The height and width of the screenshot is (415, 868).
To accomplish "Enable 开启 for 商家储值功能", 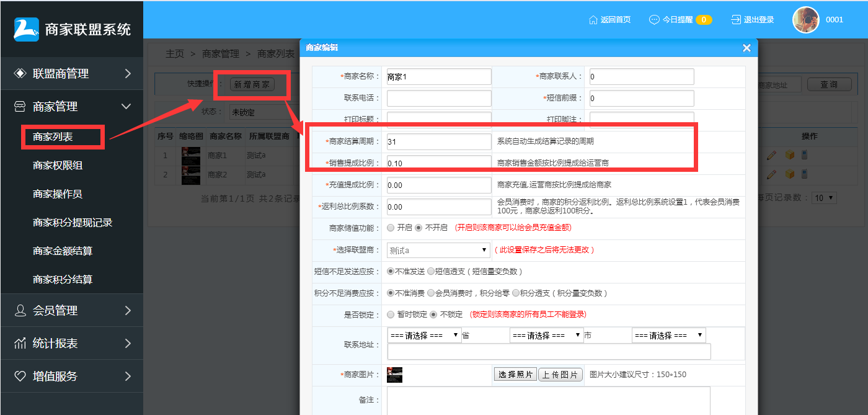I will [391, 228].
